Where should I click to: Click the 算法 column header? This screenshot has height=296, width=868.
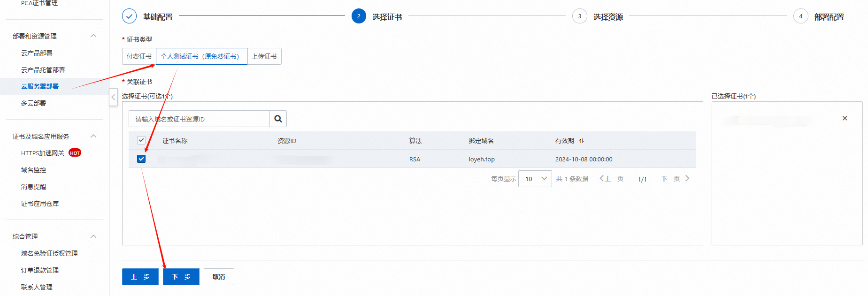tap(415, 141)
